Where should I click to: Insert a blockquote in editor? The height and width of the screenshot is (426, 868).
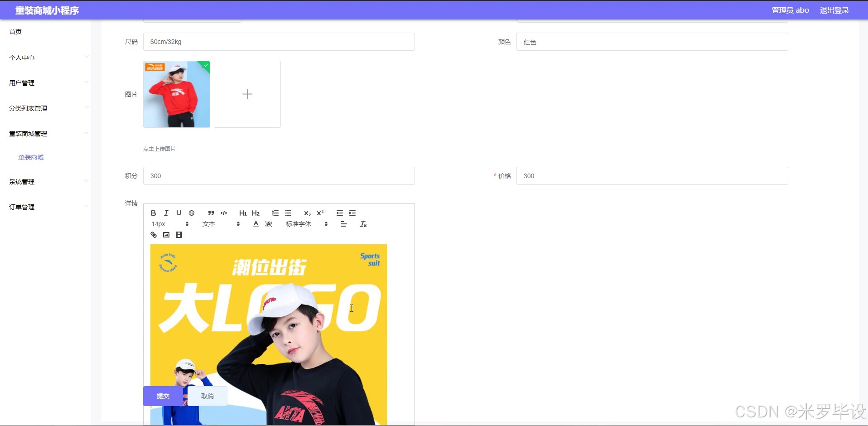[211, 213]
